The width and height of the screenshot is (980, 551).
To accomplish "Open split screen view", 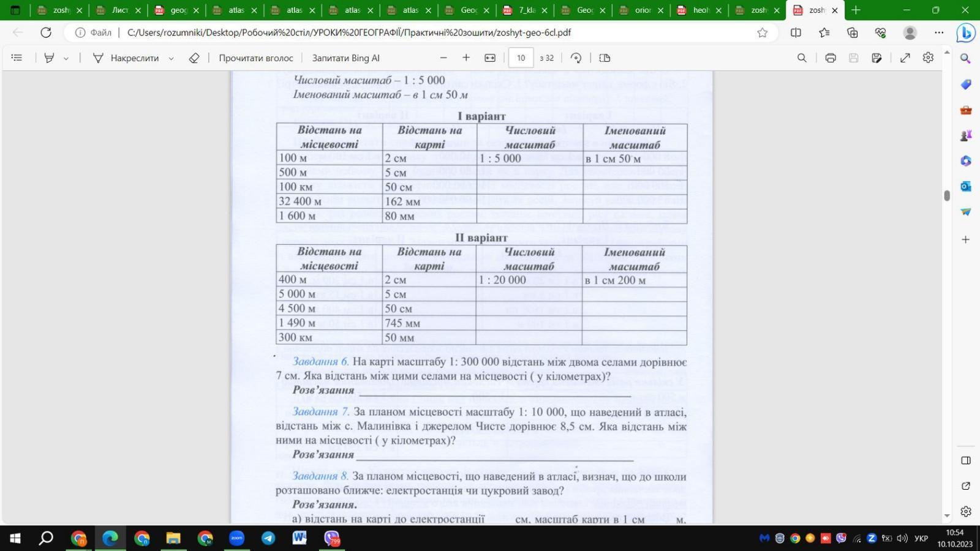I will pos(796,32).
